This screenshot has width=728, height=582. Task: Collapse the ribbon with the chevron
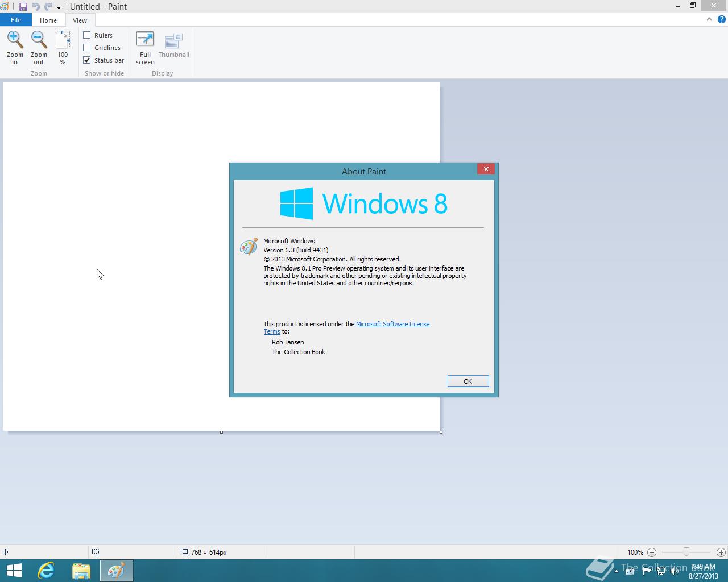click(709, 19)
